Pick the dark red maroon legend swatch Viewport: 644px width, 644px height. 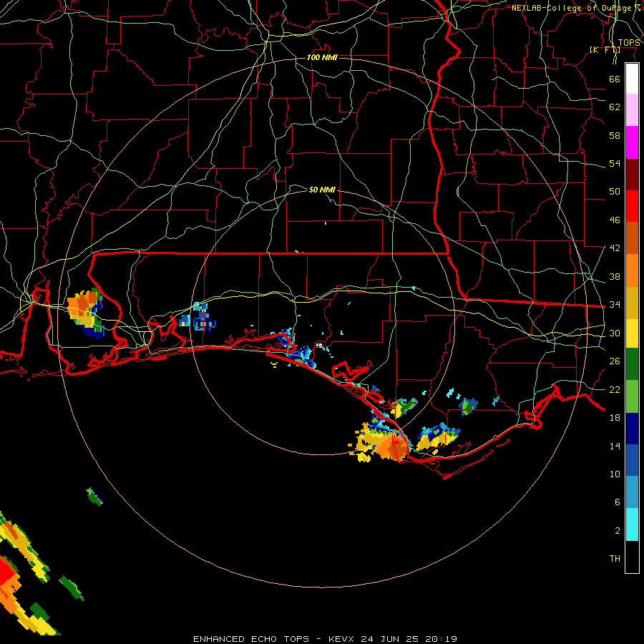[x=632, y=174]
